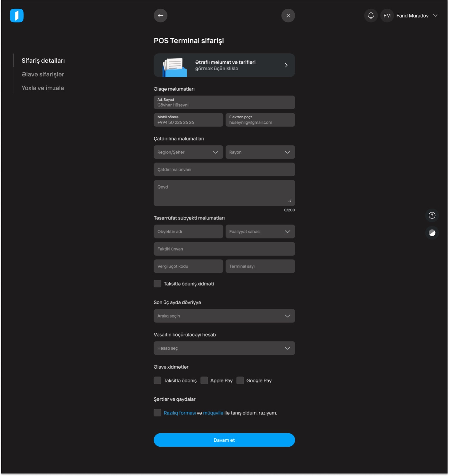
Task: Open the Hesab seç account dropdown
Action: (x=224, y=348)
